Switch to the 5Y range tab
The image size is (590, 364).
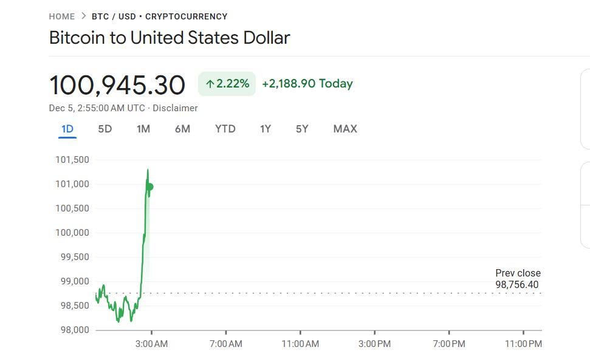302,129
